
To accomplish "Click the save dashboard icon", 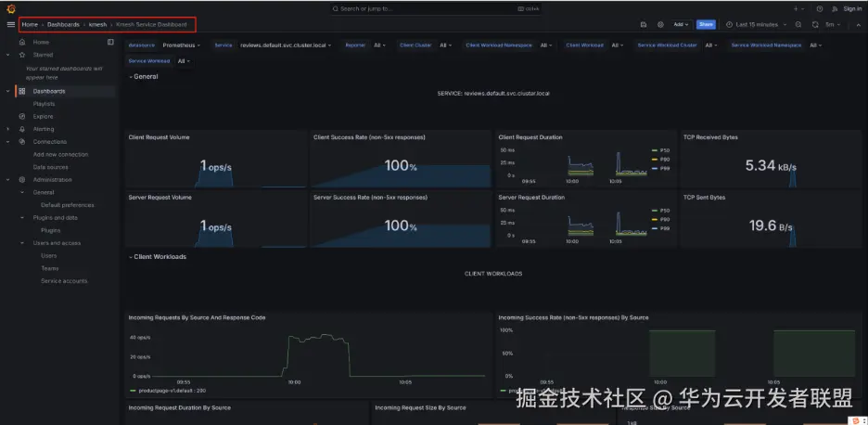I will click(644, 24).
